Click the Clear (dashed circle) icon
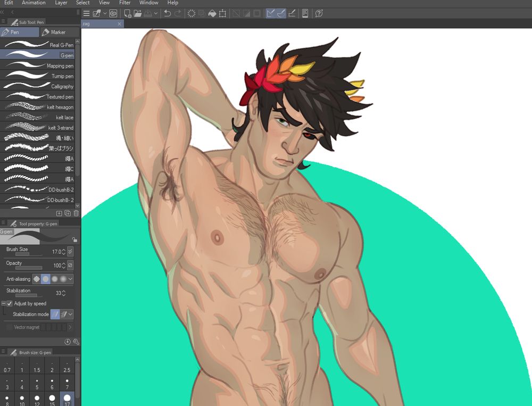Screen dimensions: 532x406 [192, 14]
